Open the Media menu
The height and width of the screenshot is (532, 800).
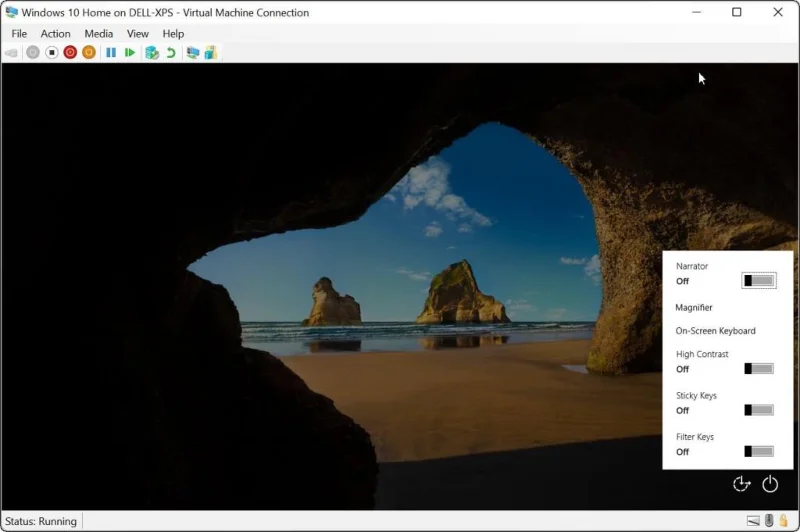tap(98, 34)
